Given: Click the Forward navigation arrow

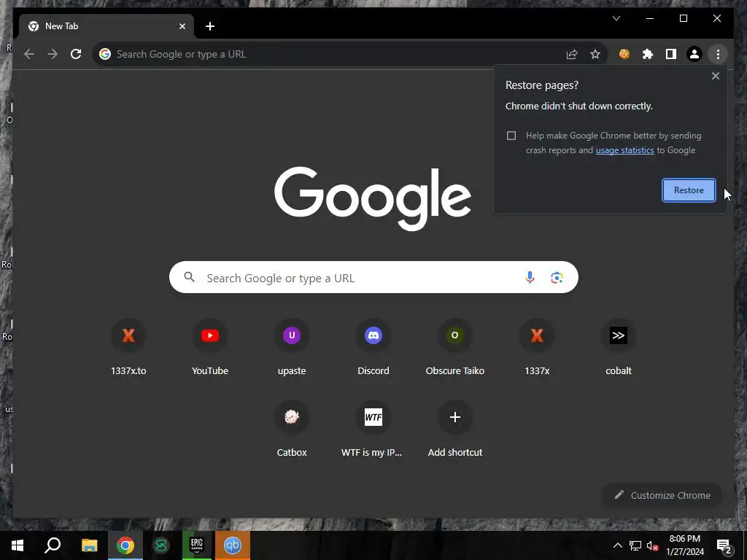Looking at the screenshot, I should tap(53, 54).
